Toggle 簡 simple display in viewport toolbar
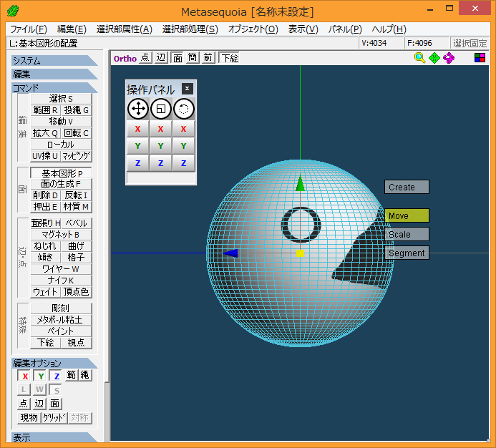Image resolution: width=496 pixels, height=448 pixels. 193,57
